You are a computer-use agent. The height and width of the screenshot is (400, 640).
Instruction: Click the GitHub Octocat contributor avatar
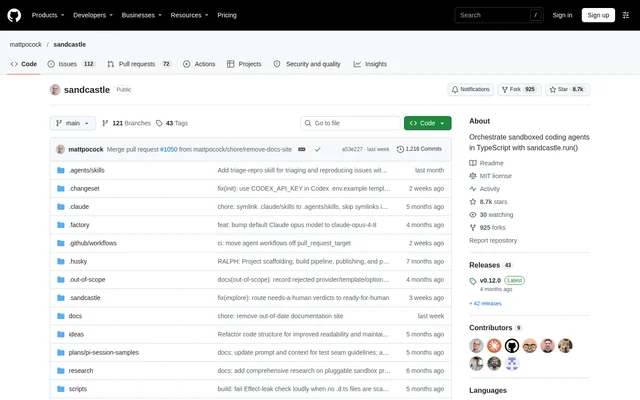click(512, 346)
